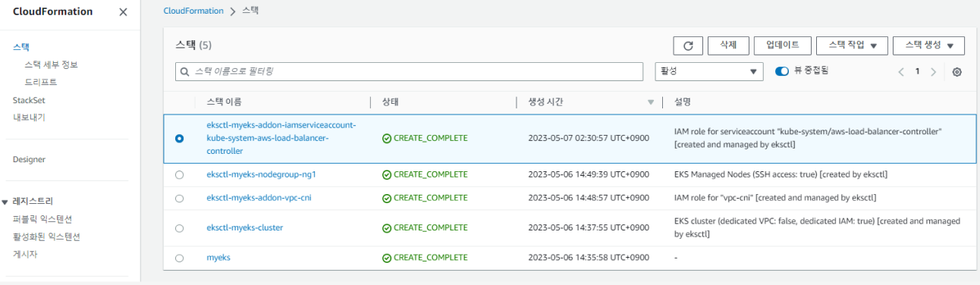The height and width of the screenshot is (285, 980).
Task: Open 드리프트 in sidebar
Action: point(41,82)
